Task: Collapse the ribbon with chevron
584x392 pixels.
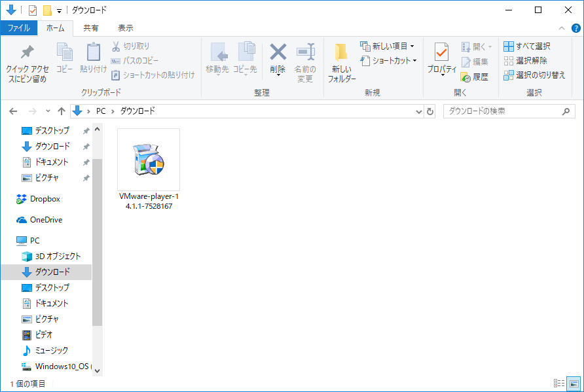Action: tap(562, 28)
